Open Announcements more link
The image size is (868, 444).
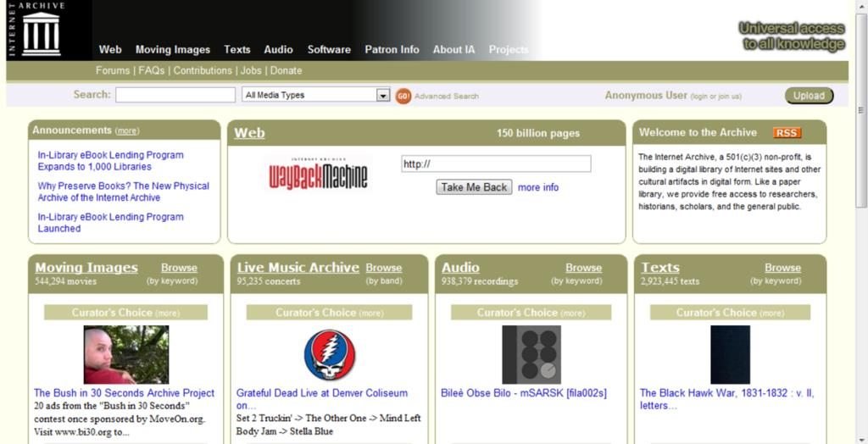pos(127,131)
